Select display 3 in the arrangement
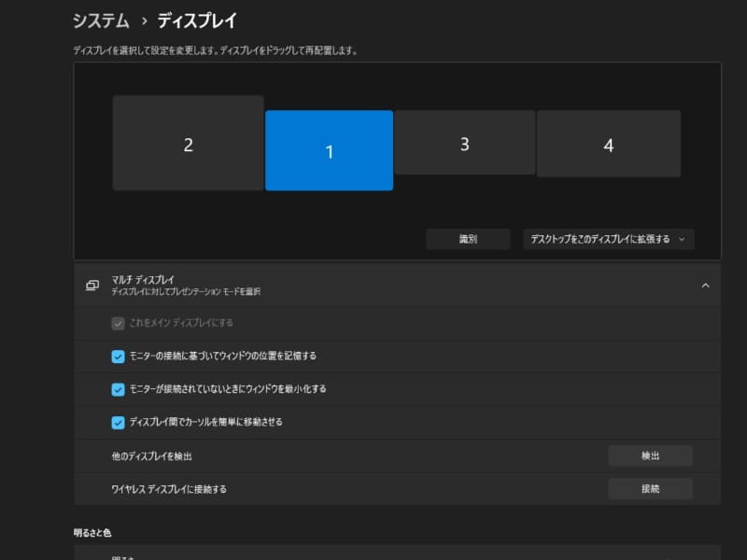The height and width of the screenshot is (560, 747). click(x=465, y=143)
